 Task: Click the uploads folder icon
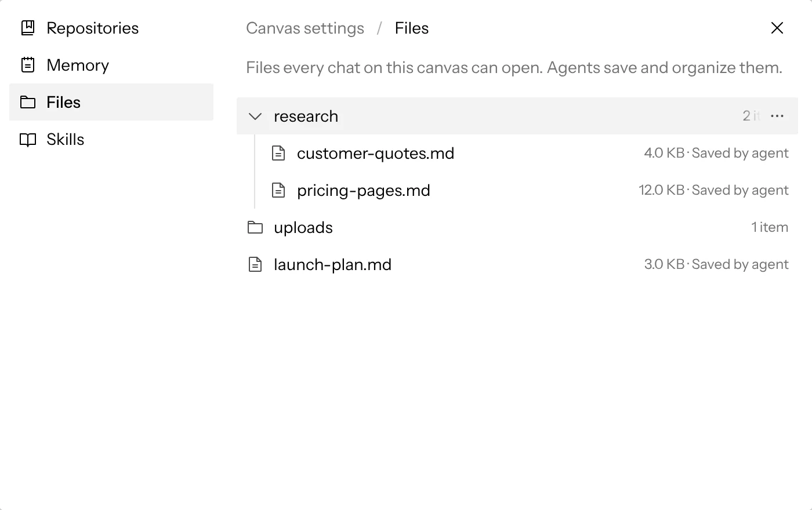255,227
